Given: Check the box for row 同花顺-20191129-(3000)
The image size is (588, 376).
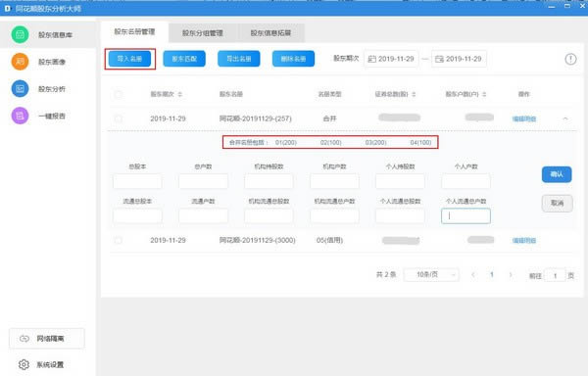Looking at the screenshot, I should pos(119,240).
